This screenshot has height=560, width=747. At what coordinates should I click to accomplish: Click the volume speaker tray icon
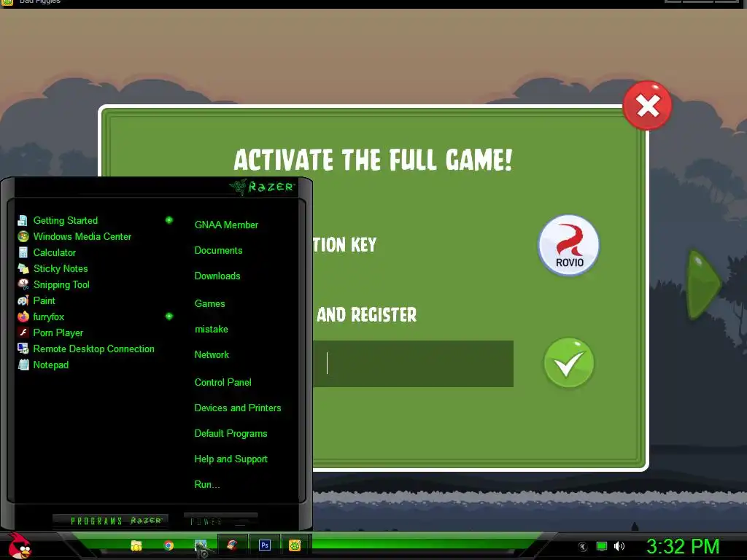tap(619, 546)
